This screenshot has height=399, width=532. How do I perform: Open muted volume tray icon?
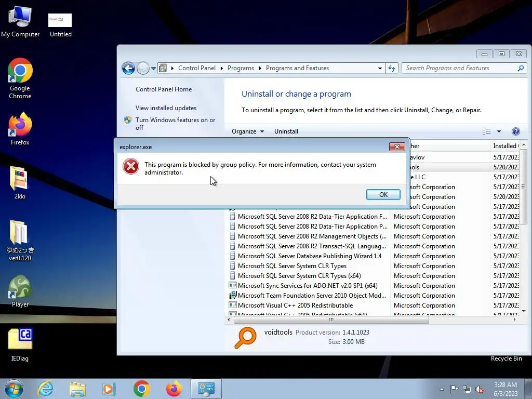(480, 389)
